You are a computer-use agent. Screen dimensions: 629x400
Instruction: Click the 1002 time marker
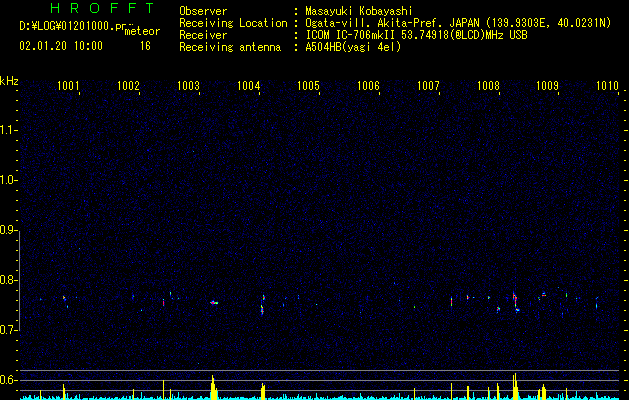pyautogui.click(x=128, y=86)
